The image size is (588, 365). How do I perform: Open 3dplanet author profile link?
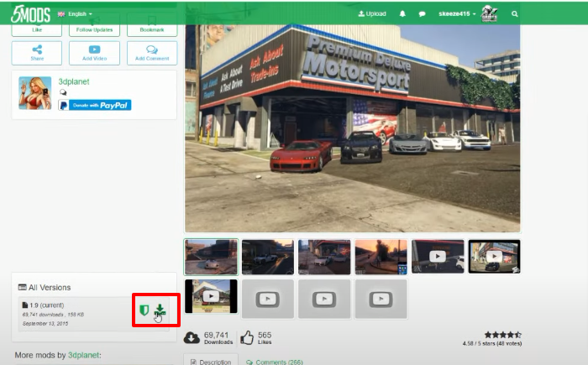[74, 81]
